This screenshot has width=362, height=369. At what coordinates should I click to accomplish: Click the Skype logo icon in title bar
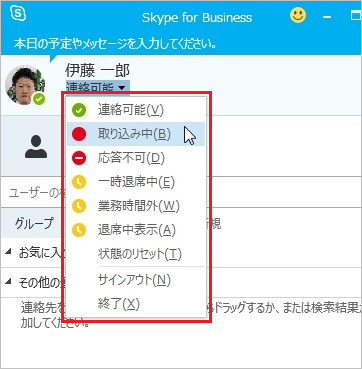coord(18,13)
